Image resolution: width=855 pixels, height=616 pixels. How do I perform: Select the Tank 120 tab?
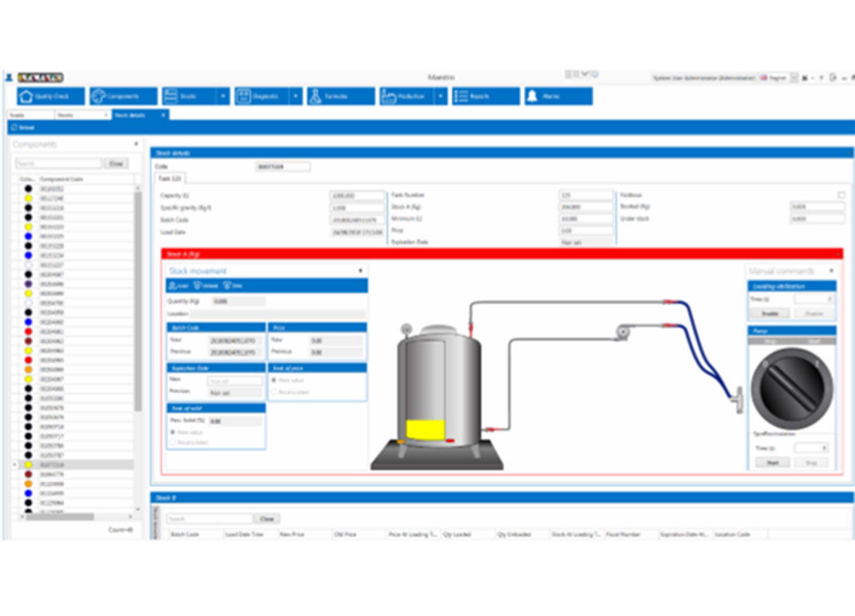(170, 178)
